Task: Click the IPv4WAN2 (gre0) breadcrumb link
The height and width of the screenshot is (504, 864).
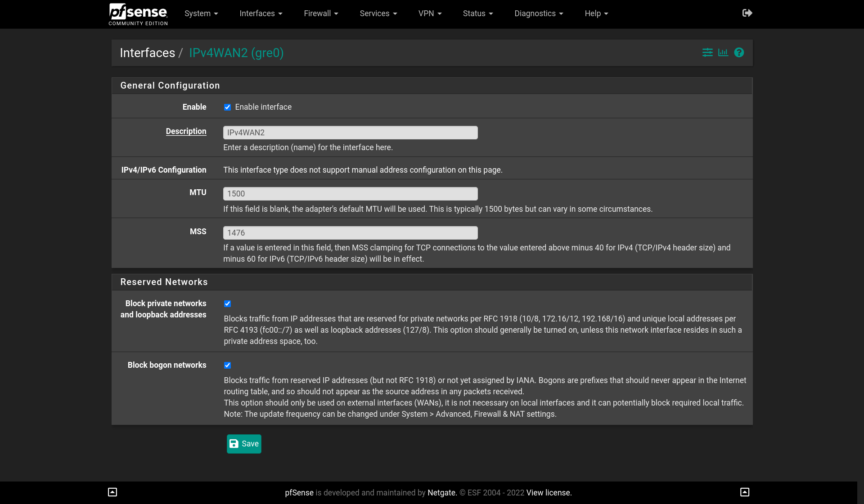Action: pyautogui.click(x=236, y=53)
